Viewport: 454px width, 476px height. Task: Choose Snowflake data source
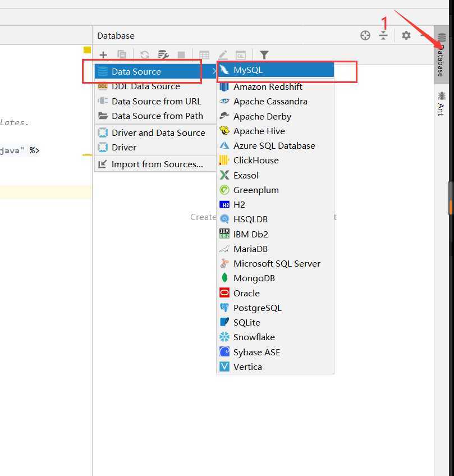coord(275,337)
